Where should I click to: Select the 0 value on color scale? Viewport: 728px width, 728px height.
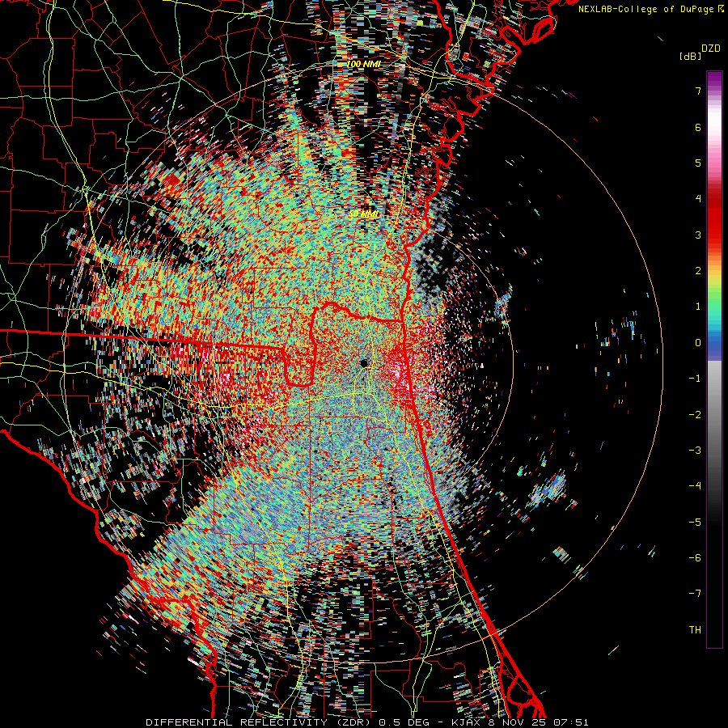pyautogui.click(x=698, y=343)
